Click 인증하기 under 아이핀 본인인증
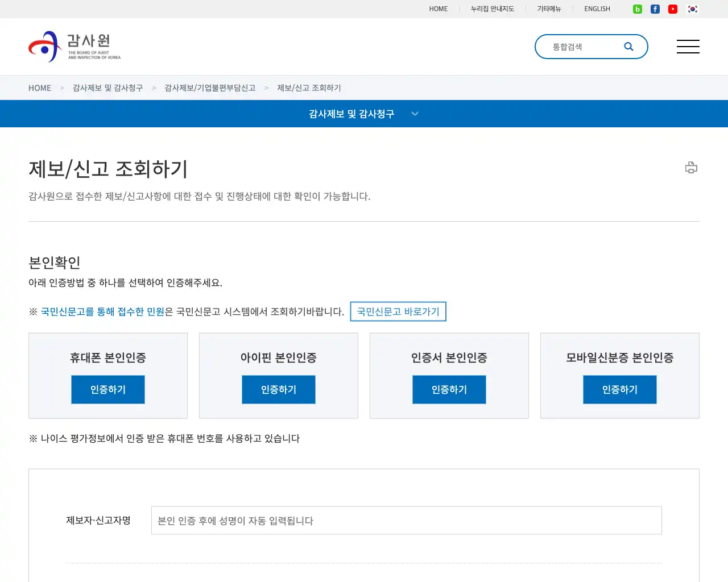 tap(279, 389)
